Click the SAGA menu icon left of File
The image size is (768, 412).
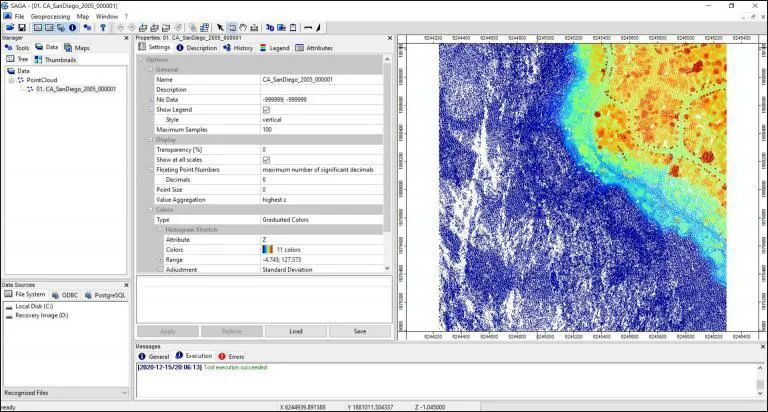point(7,16)
